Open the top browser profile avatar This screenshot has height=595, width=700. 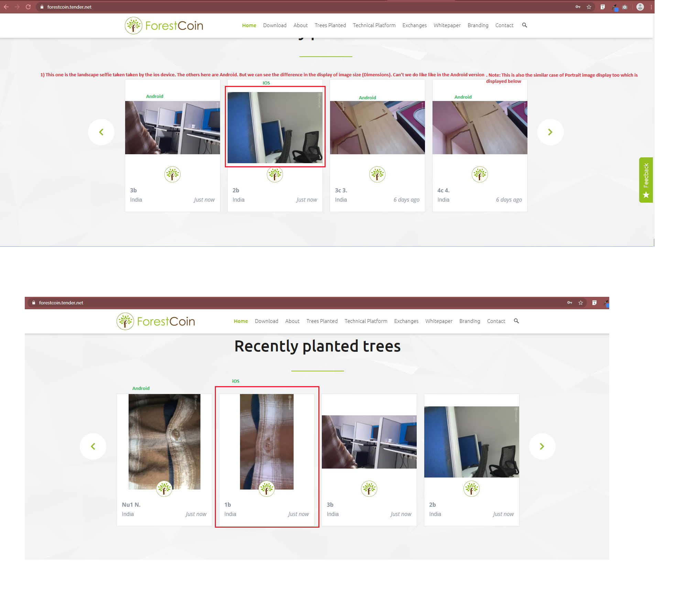(x=640, y=7)
